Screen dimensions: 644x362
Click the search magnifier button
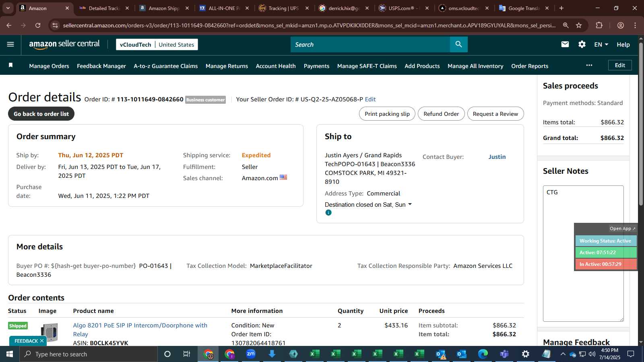click(x=459, y=45)
